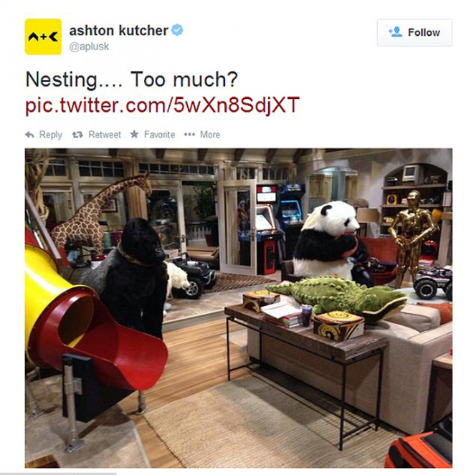Click the reply arrow icon
476x475 pixels.
click(29, 135)
